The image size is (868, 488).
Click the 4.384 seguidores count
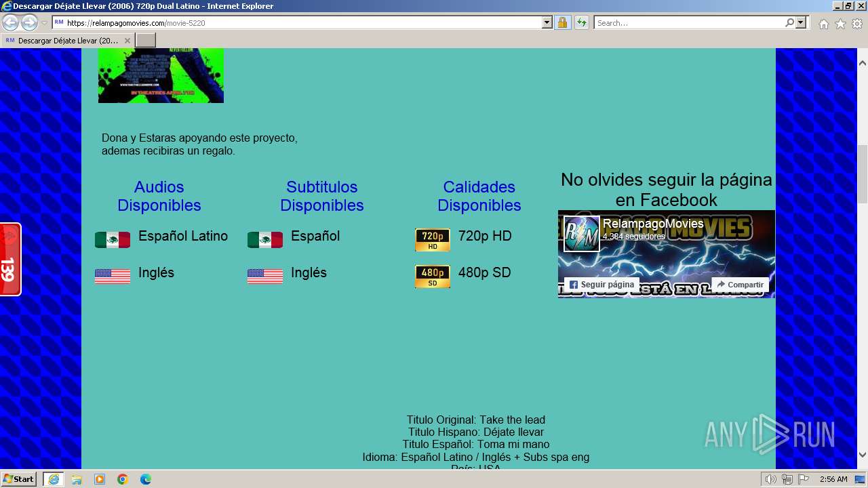(x=634, y=237)
